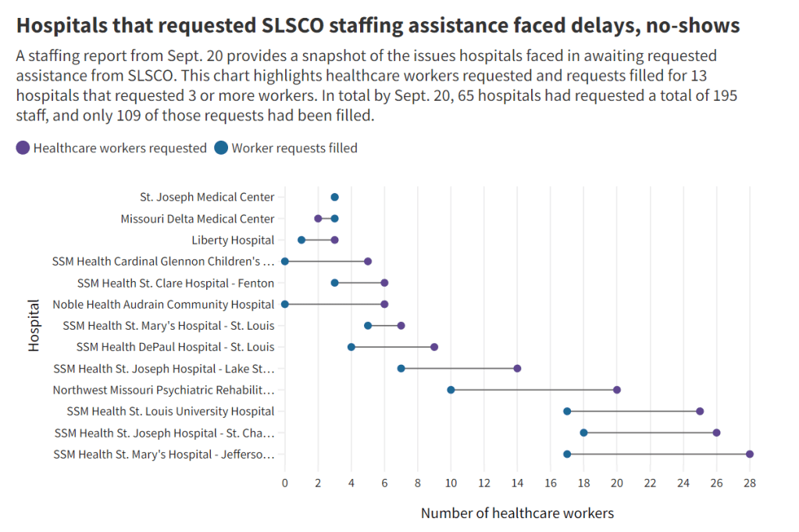Click purple dot for SSM Health Cardinal Glennon

[368, 261]
